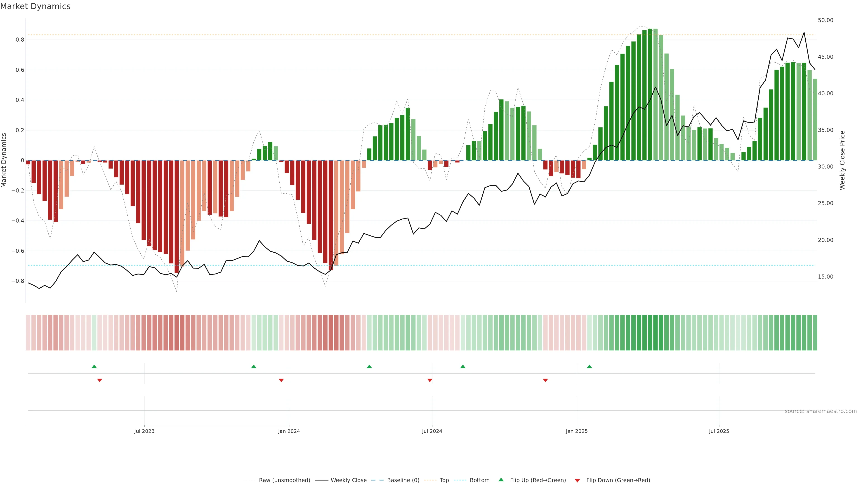Click the Flip Up marker near Jan 2025
Viewport: 868px width, 488px height.
click(589, 366)
